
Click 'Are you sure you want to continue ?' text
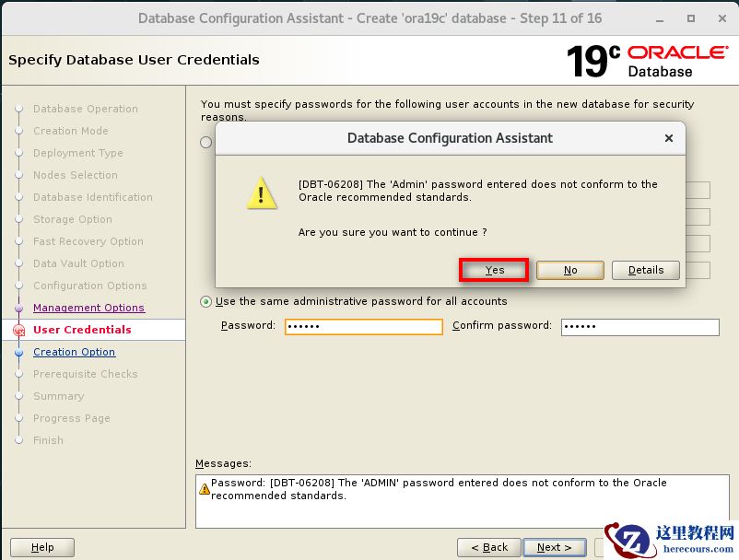(393, 232)
